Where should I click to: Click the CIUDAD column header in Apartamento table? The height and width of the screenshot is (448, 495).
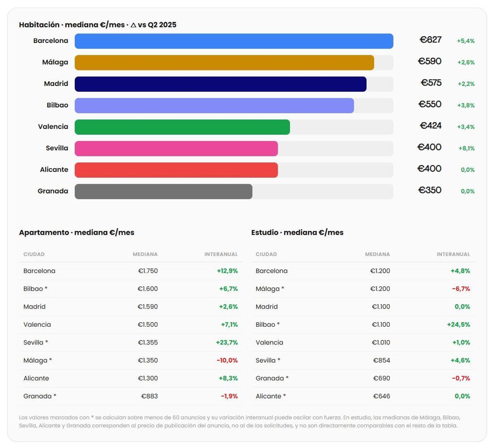pos(34,255)
